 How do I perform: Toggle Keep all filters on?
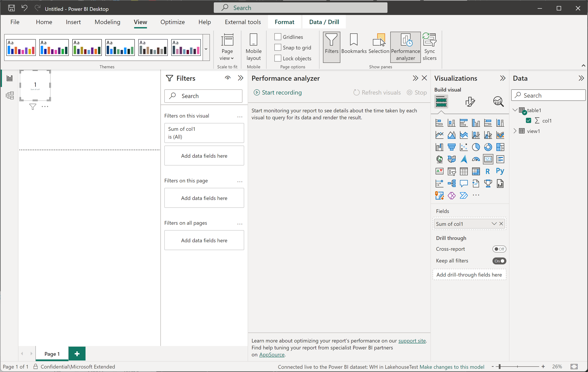[499, 261]
